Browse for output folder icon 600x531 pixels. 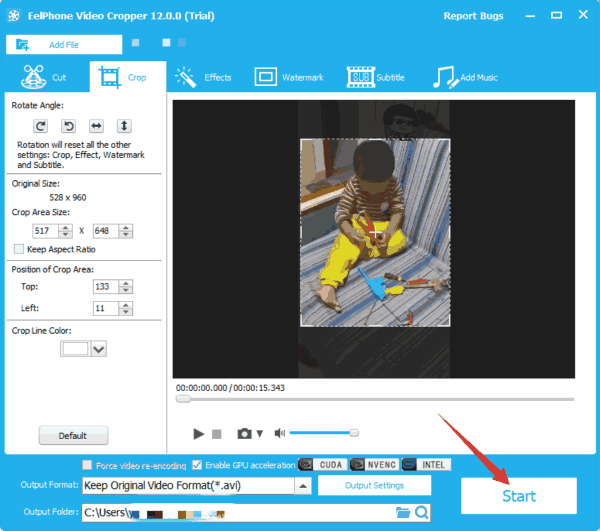[x=403, y=512]
